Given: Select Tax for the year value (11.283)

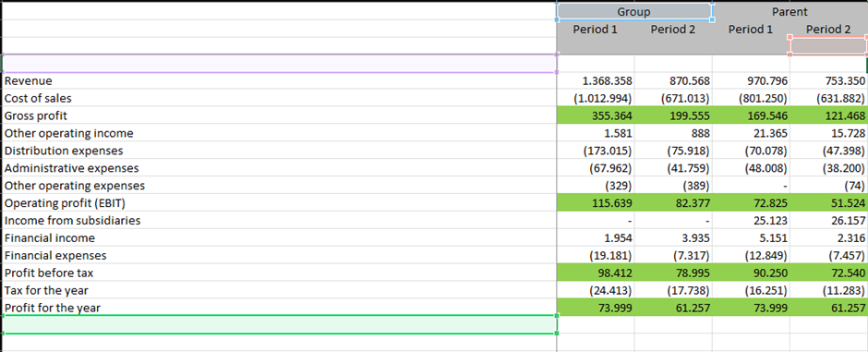Looking at the screenshot, I should (828, 290).
